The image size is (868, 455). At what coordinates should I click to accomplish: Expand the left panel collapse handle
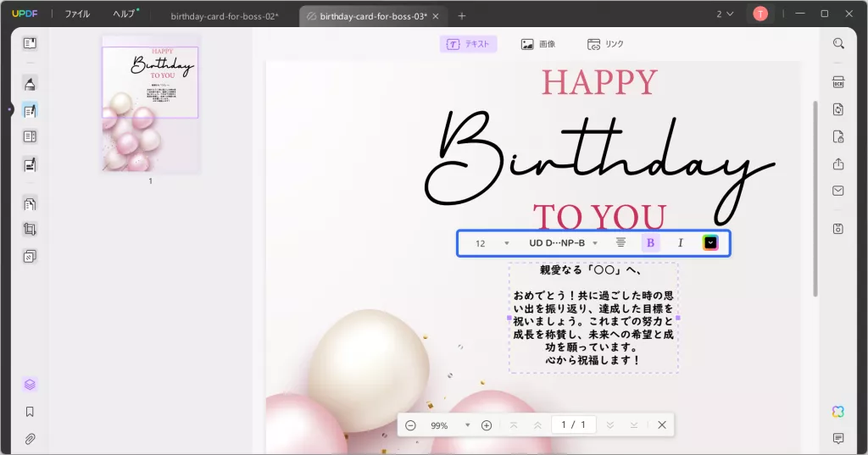pos(9,109)
